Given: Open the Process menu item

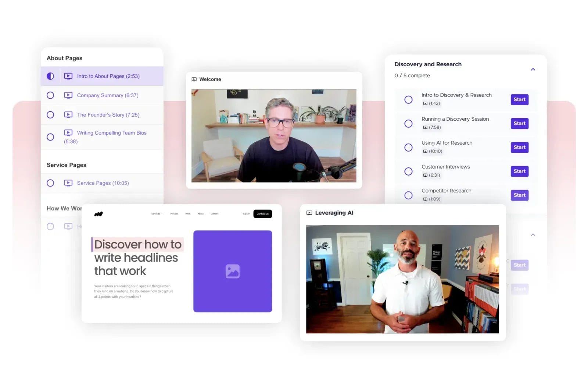Looking at the screenshot, I should coord(174,214).
